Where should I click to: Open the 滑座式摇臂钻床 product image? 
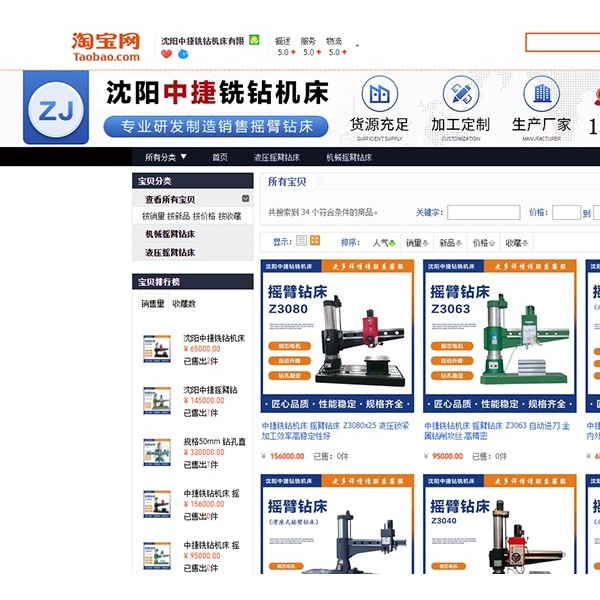click(337, 524)
